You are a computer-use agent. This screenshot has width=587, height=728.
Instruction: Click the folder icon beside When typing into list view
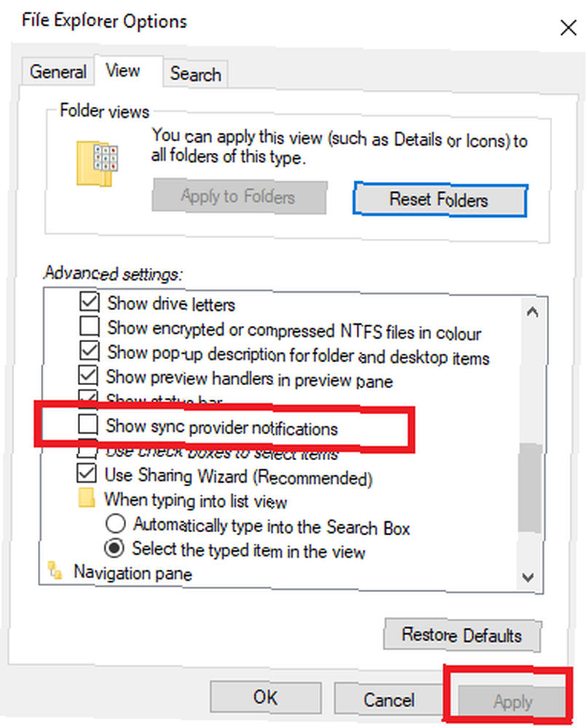[87, 498]
